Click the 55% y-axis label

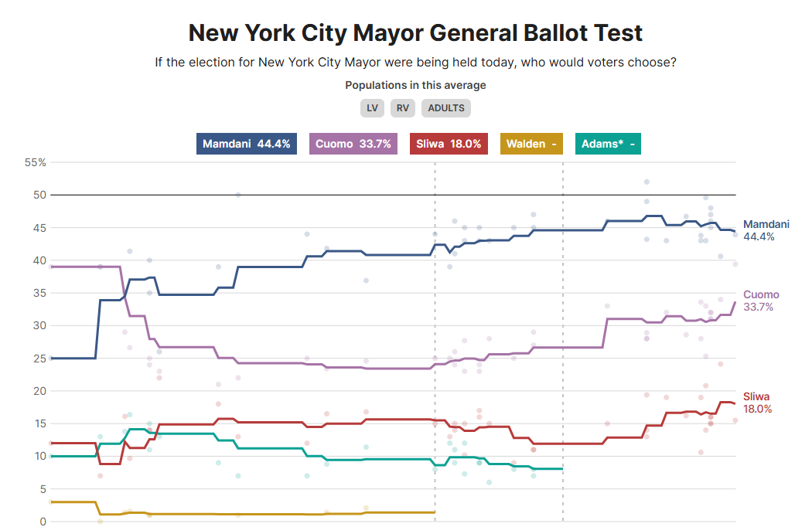tap(36, 162)
